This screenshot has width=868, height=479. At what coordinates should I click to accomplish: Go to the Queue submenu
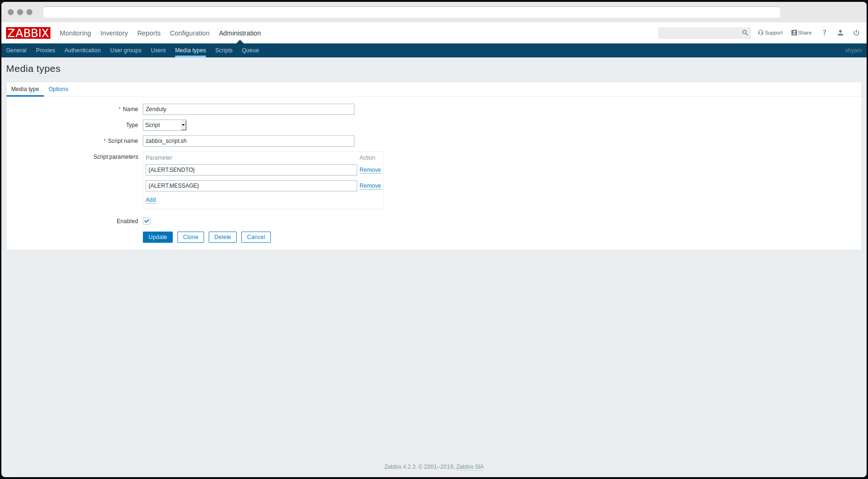(250, 50)
